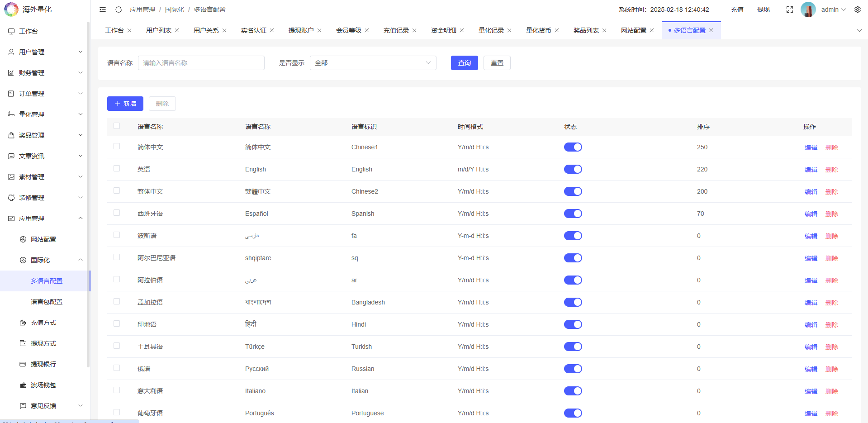Viewport: 868px width, 423px height.
Task: Select the 工作台 icon in the sidebar
Action: tap(11, 31)
